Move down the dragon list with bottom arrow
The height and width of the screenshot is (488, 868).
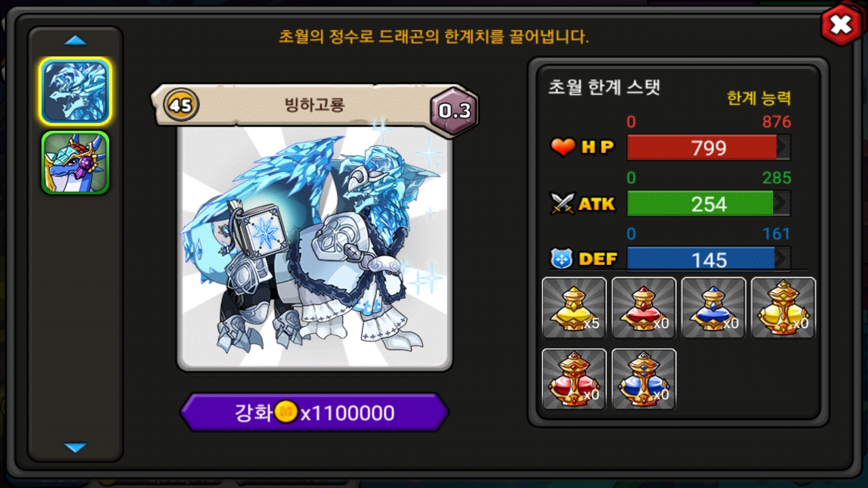point(75,447)
